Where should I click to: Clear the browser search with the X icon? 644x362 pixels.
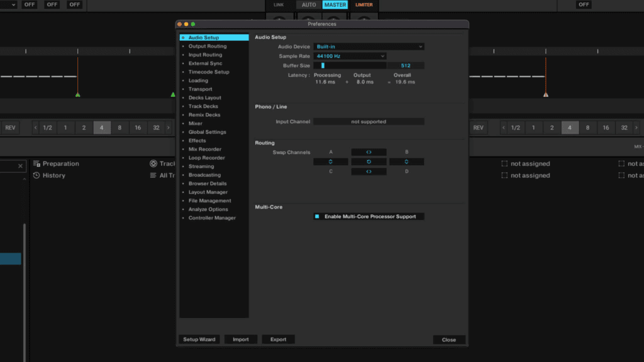[x=20, y=166]
